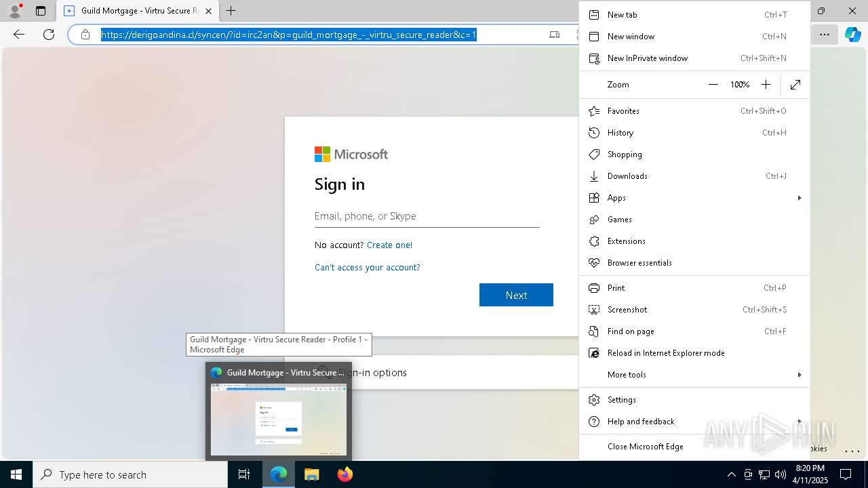Open Settings and more ellipsis button
The width and height of the screenshot is (868, 488).
point(825,35)
